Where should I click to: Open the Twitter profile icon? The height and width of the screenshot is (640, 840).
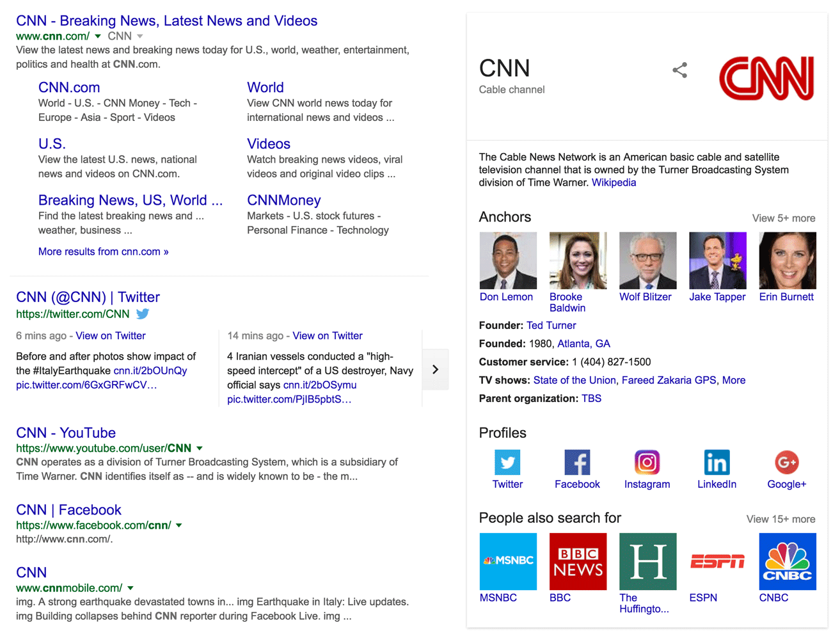[507, 462]
